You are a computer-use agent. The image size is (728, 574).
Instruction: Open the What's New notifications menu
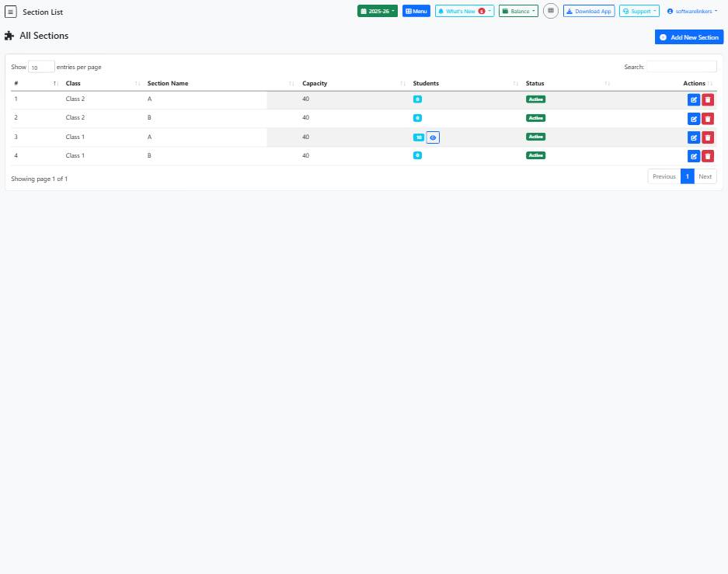pos(464,12)
